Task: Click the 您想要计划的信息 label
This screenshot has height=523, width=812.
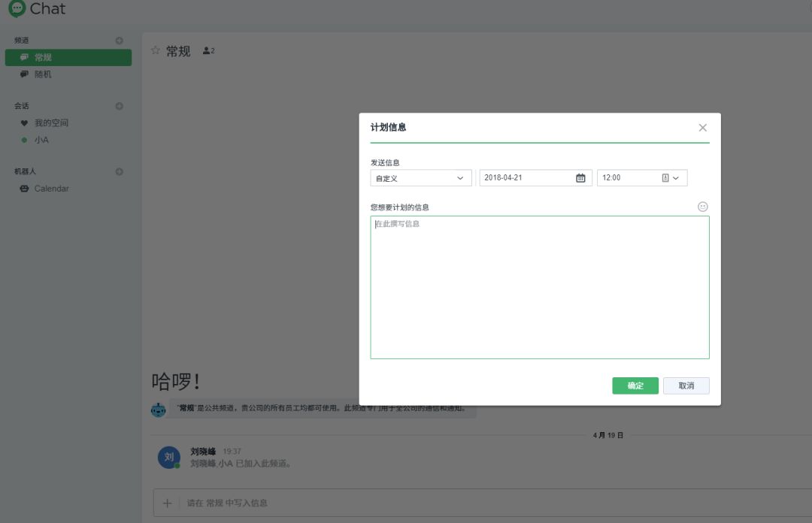Action: coord(399,207)
